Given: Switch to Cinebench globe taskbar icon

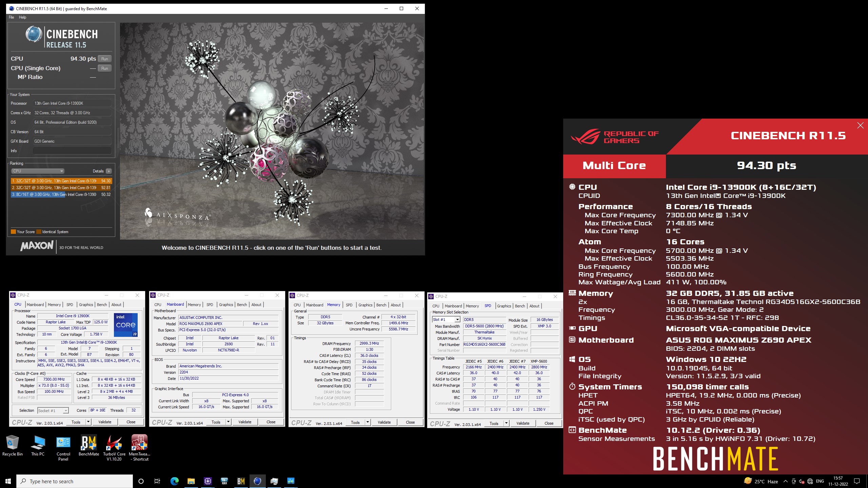Looking at the screenshot, I should pos(257,481).
